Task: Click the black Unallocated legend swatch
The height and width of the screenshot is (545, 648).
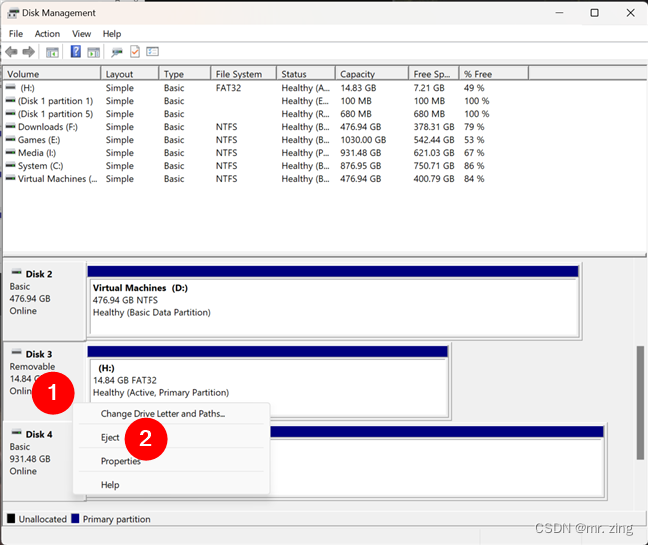Action: pyautogui.click(x=11, y=519)
